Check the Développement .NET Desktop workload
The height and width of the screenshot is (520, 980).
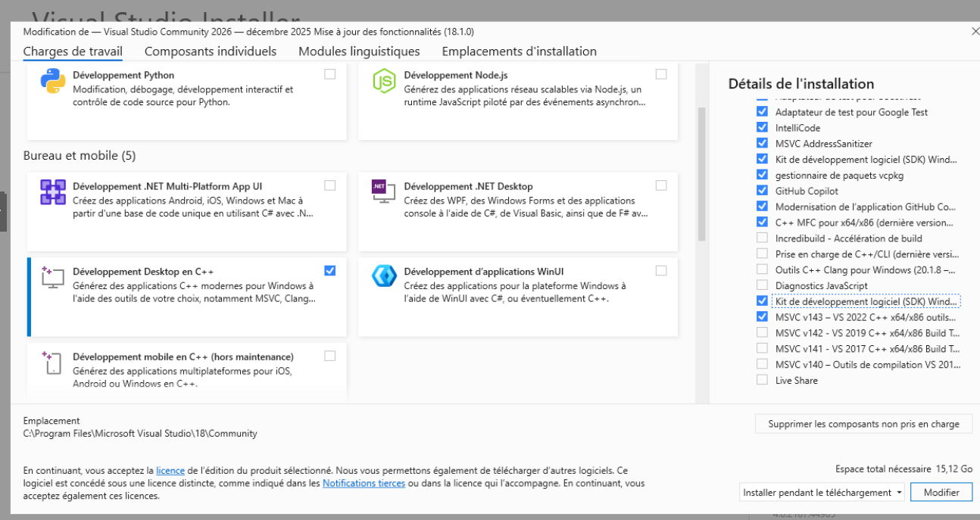click(x=661, y=185)
